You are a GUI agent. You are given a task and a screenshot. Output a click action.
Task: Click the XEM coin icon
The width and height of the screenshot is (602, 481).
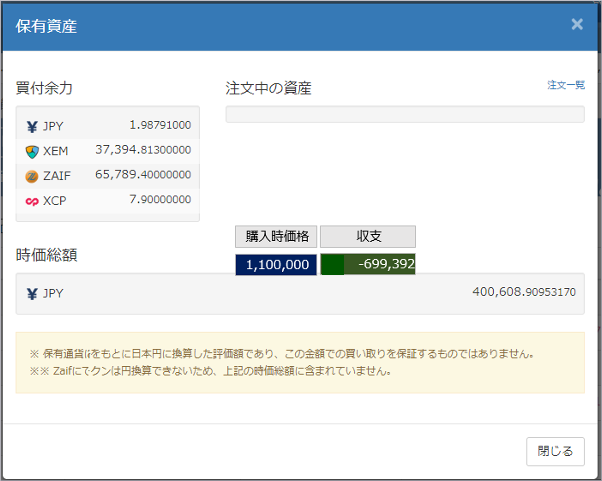click(x=32, y=152)
